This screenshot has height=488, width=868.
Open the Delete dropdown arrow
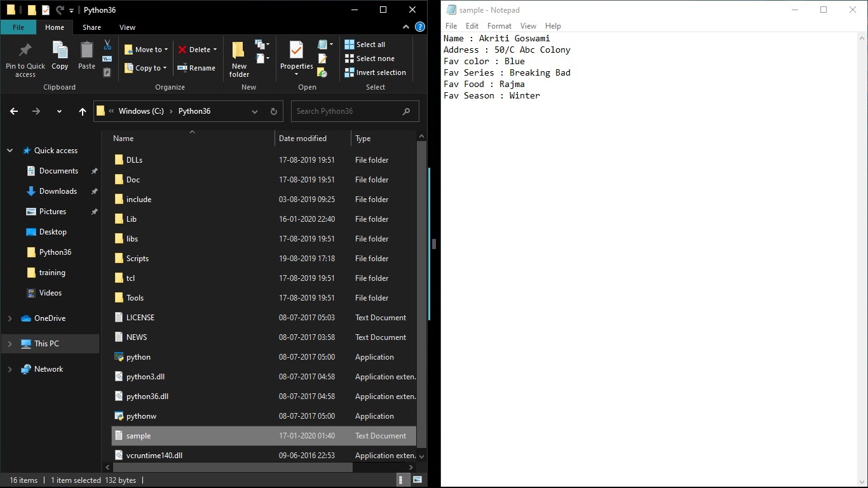click(215, 50)
